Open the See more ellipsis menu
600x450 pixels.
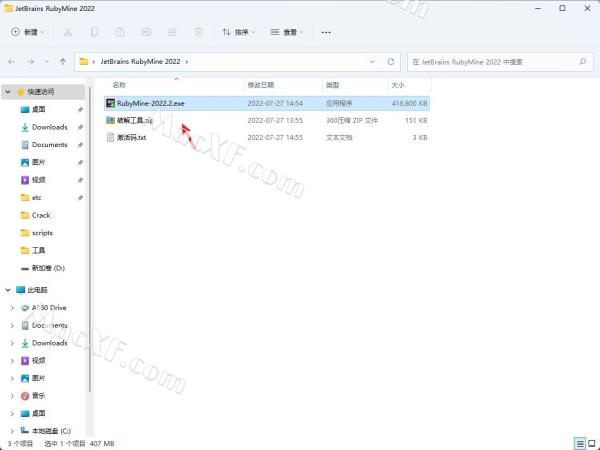pos(326,32)
